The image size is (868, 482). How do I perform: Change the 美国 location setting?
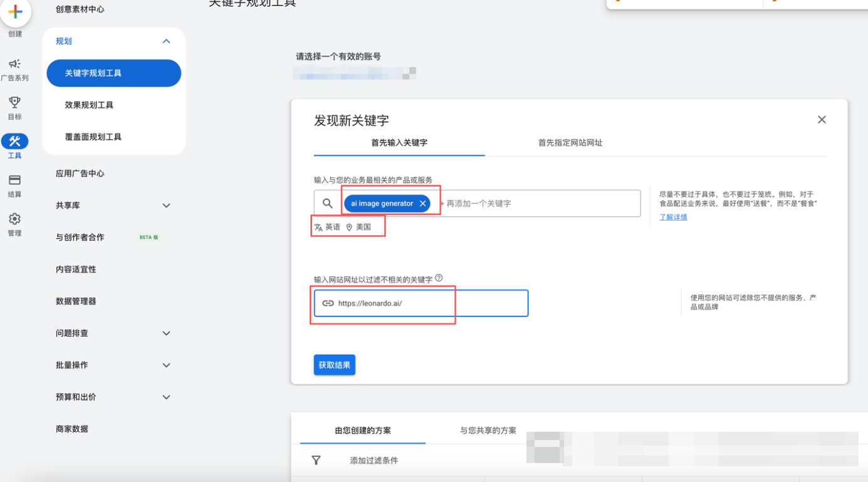358,227
